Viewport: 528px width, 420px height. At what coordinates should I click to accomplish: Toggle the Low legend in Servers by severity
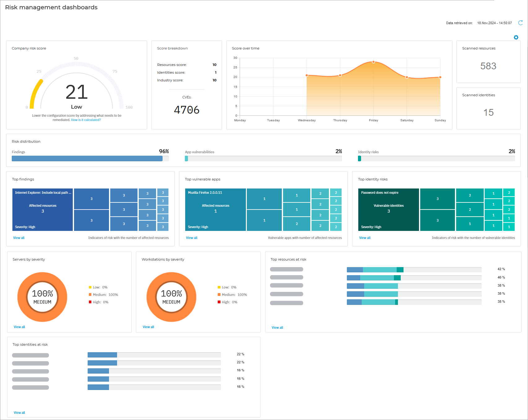[x=97, y=287]
